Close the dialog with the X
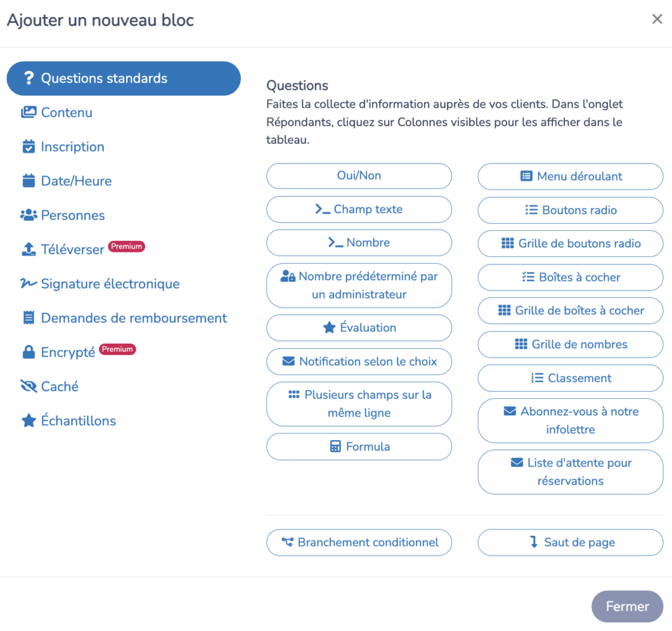 657,20
